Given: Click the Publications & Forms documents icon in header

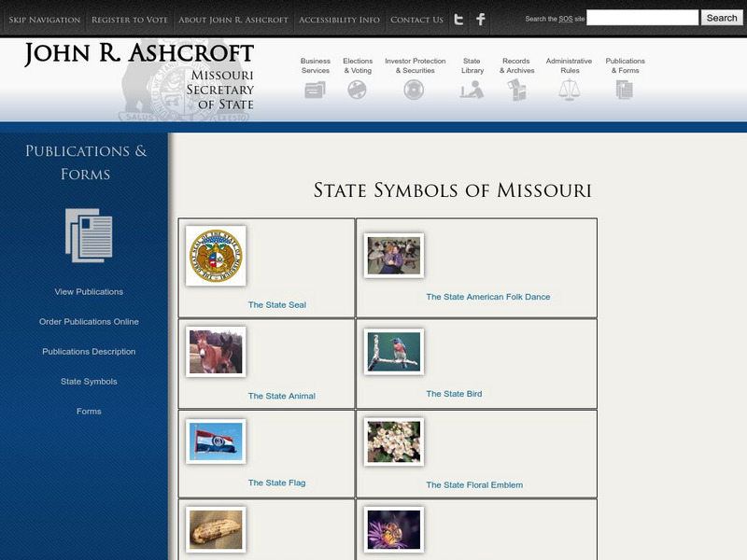Looking at the screenshot, I should click(625, 90).
